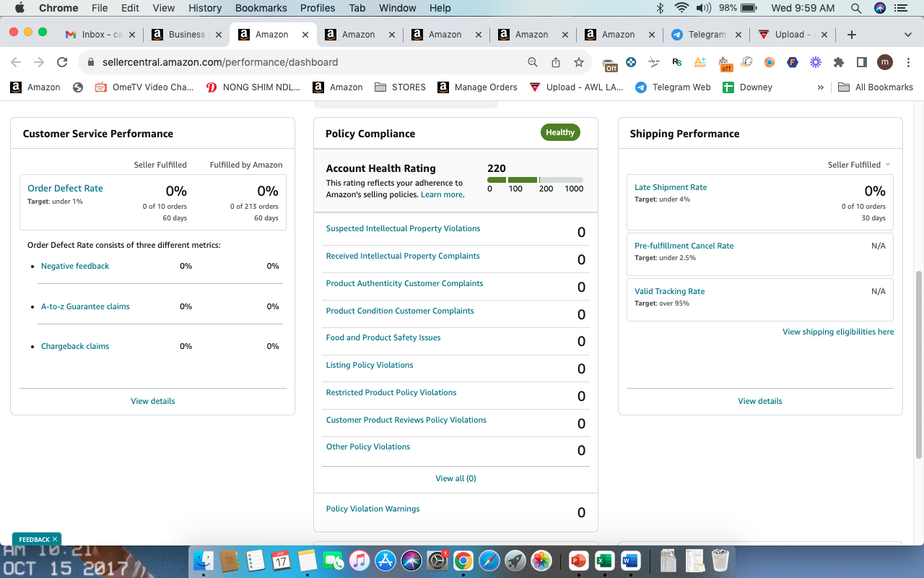Open the Manage Orders bookmark
The image size is (924, 578).
tap(477, 87)
